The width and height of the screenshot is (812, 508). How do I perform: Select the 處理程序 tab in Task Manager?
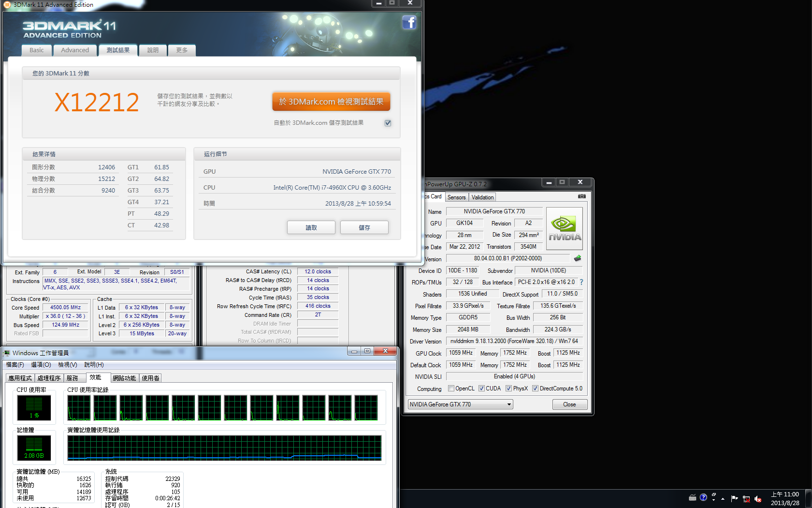(49, 378)
